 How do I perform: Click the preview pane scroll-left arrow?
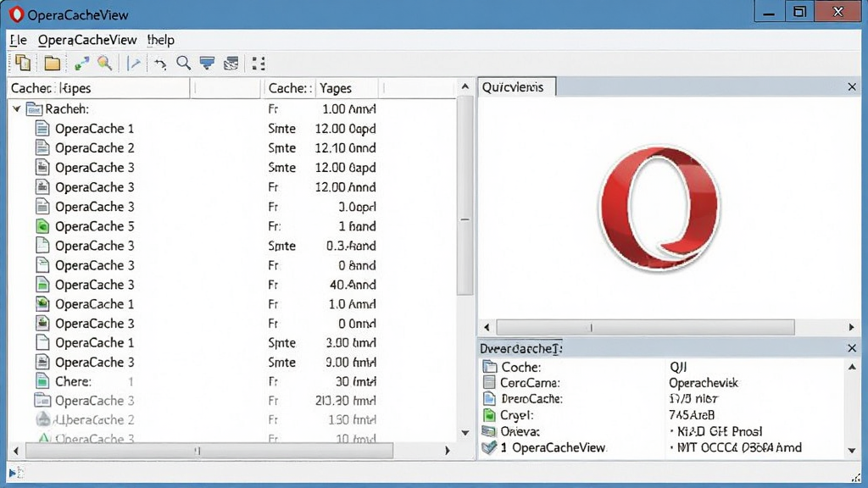[x=487, y=327]
